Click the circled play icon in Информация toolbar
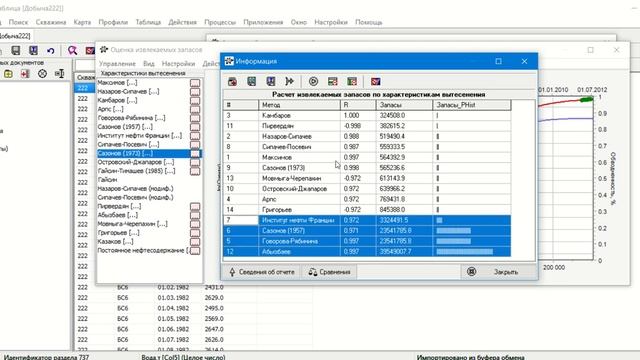This screenshot has width=640, height=360. pos(313,82)
